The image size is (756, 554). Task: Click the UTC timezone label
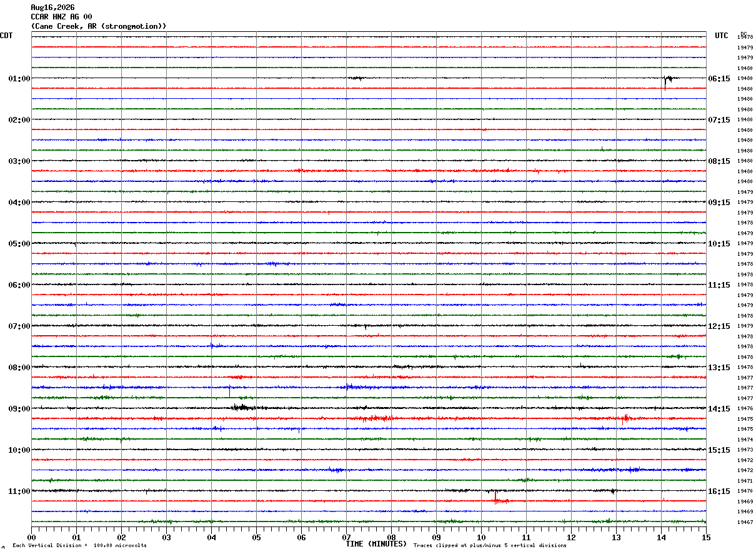pyautogui.click(x=722, y=36)
